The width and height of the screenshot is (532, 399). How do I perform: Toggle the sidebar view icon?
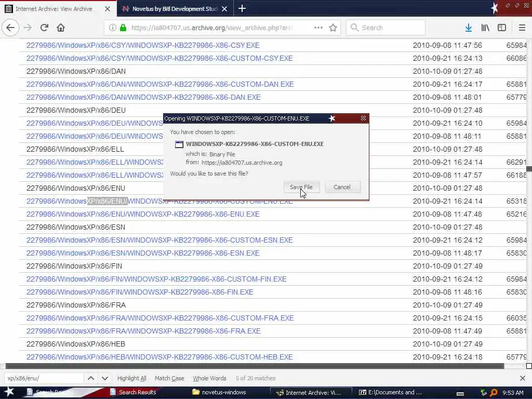point(501,28)
